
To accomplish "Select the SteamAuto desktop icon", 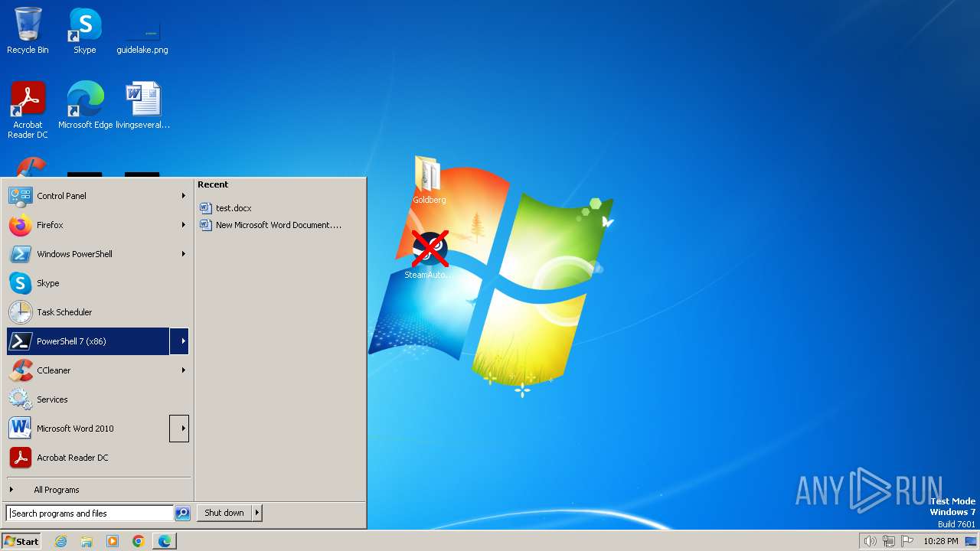I will point(429,255).
